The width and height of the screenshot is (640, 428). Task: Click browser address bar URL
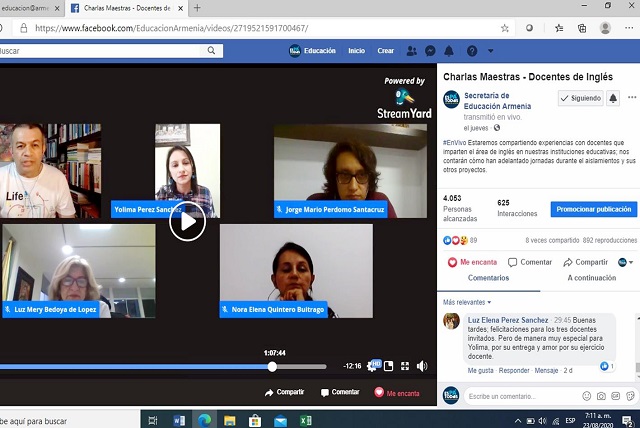[171, 28]
